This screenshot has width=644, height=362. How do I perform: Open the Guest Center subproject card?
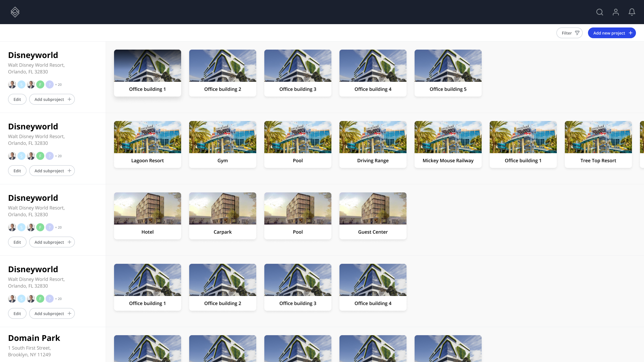(373, 216)
